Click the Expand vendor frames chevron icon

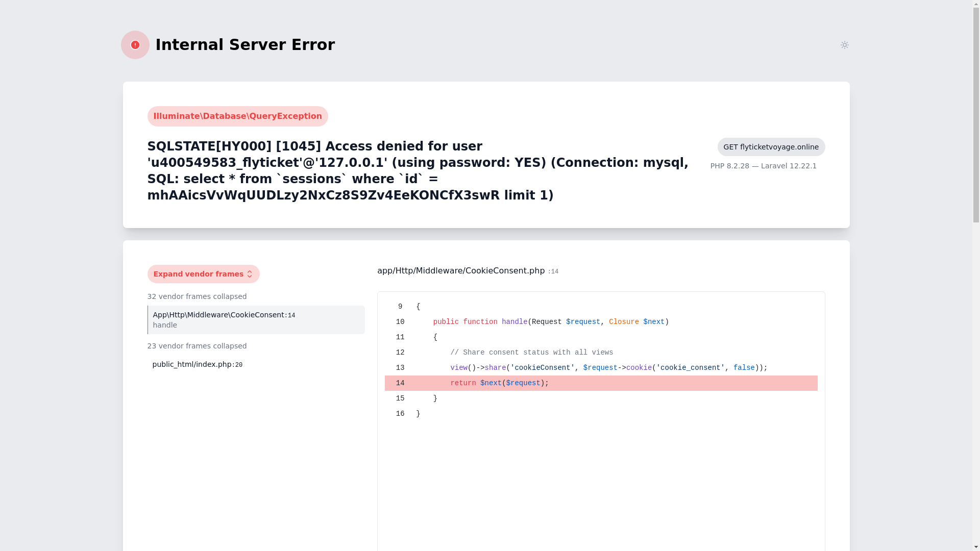(250, 274)
